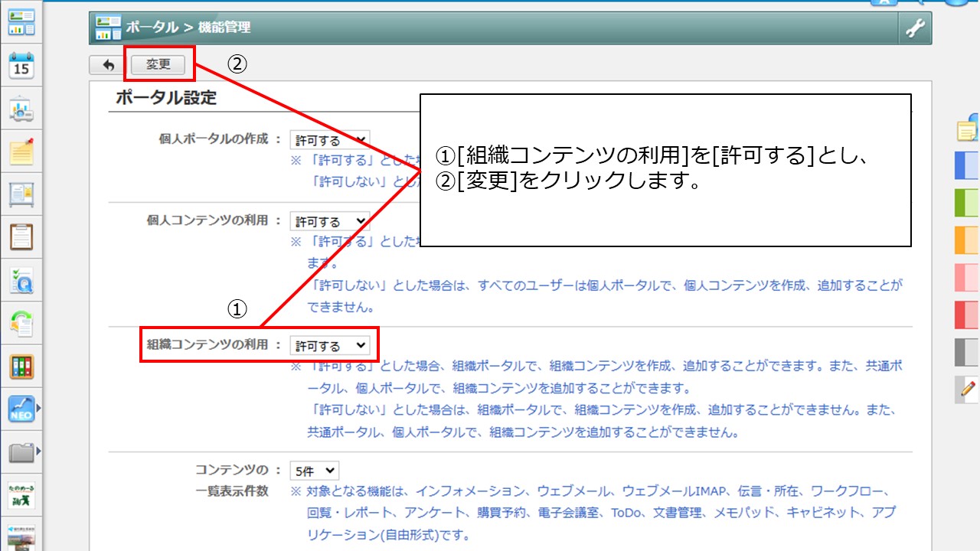Screen dimensions: 980x551
Task: Open the calendar icon showing 15
Action: pyautogui.click(x=21, y=66)
